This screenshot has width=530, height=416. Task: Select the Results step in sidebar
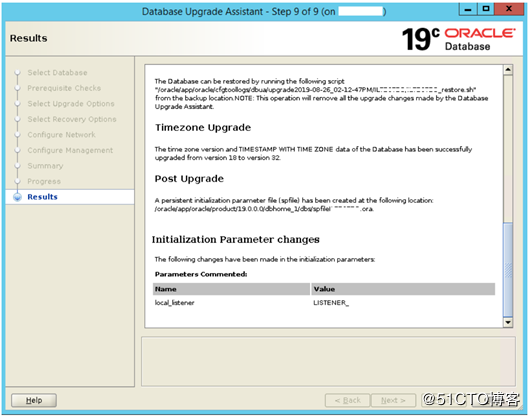pos(42,197)
